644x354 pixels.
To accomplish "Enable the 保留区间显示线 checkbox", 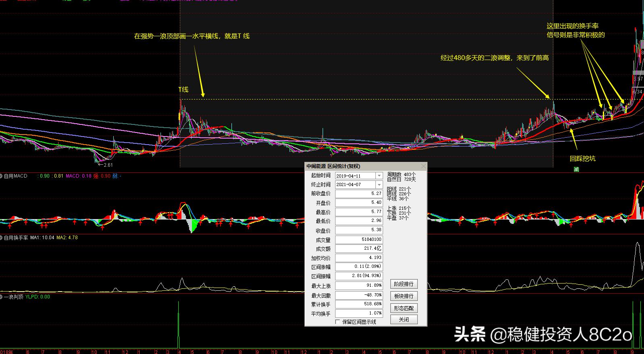I will (338, 322).
